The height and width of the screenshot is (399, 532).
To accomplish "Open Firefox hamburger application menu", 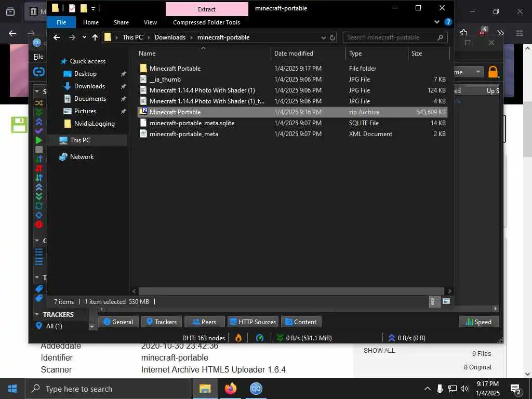I will click(520, 33).
